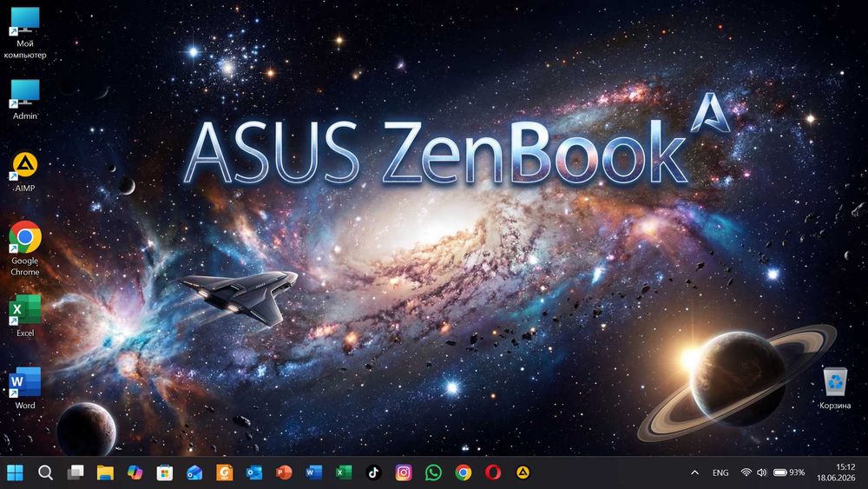Select the Google Chrome desktop shortcut

point(25,248)
